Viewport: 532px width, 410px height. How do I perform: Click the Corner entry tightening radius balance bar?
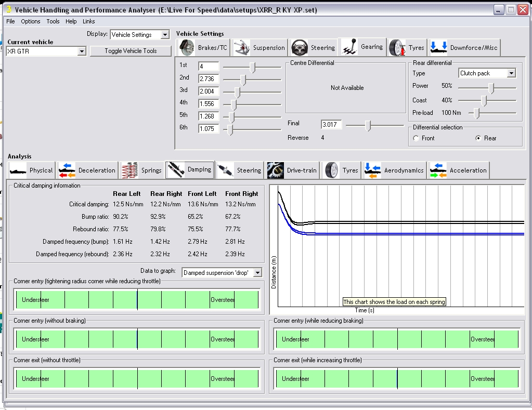click(x=137, y=300)
